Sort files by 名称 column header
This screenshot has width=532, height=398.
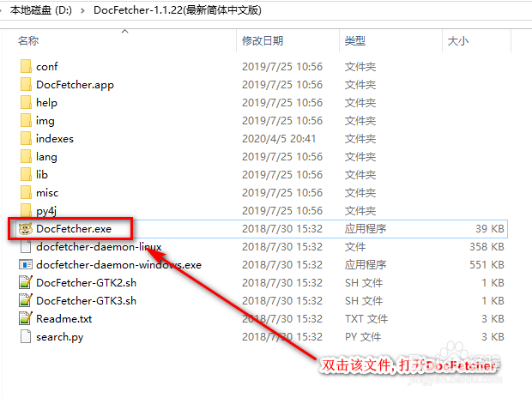click(28, 41)
